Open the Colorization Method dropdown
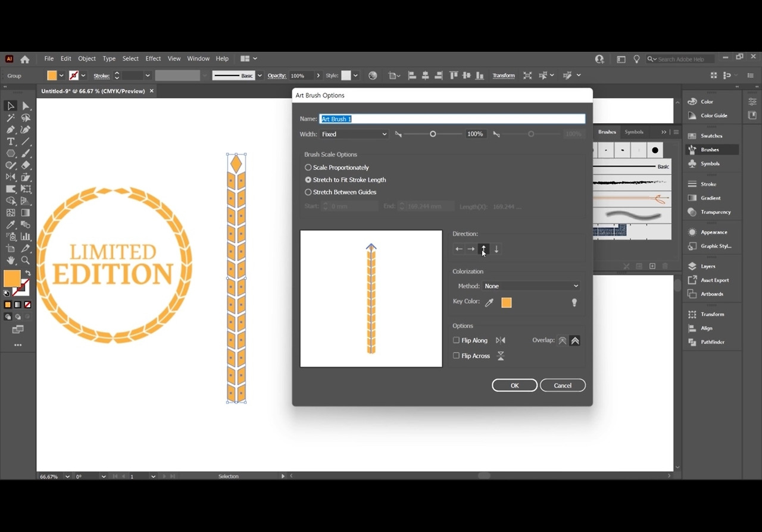 (x=531, y=286)
